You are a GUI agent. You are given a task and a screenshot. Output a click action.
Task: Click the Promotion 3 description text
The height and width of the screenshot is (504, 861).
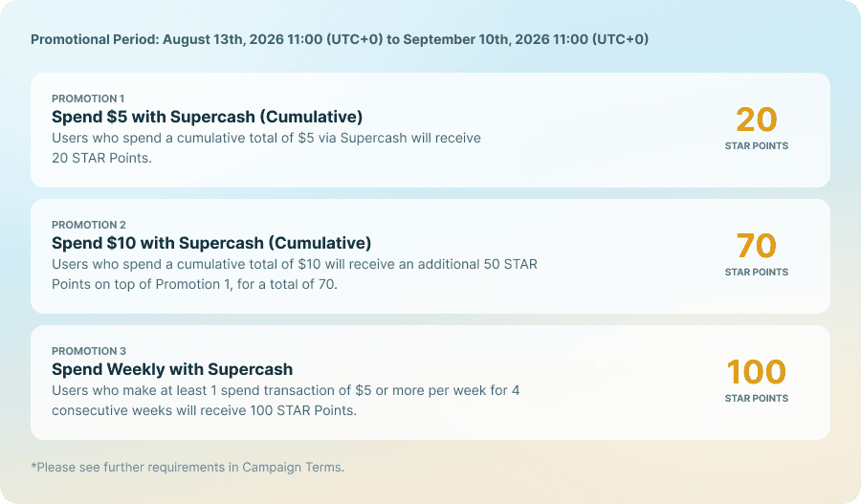click(x=285, y=400)
